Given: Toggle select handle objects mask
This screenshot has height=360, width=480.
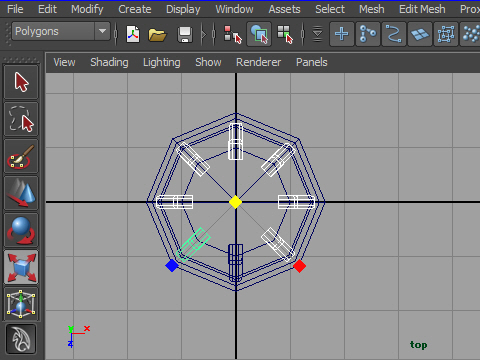Looking at the screenshot, I should [x=342, y=34].
